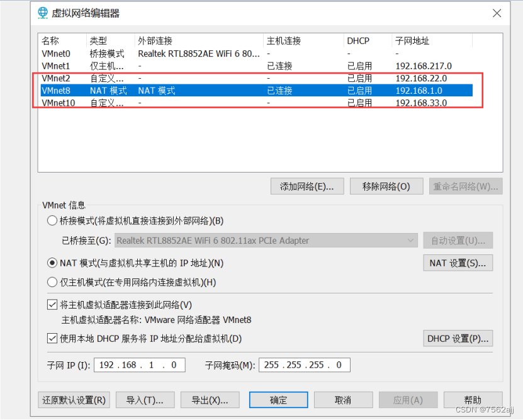The height and width of the screenshot is (420, 523).
Task: Click 还原默认设置(R) button
Action: click(74, 400)
